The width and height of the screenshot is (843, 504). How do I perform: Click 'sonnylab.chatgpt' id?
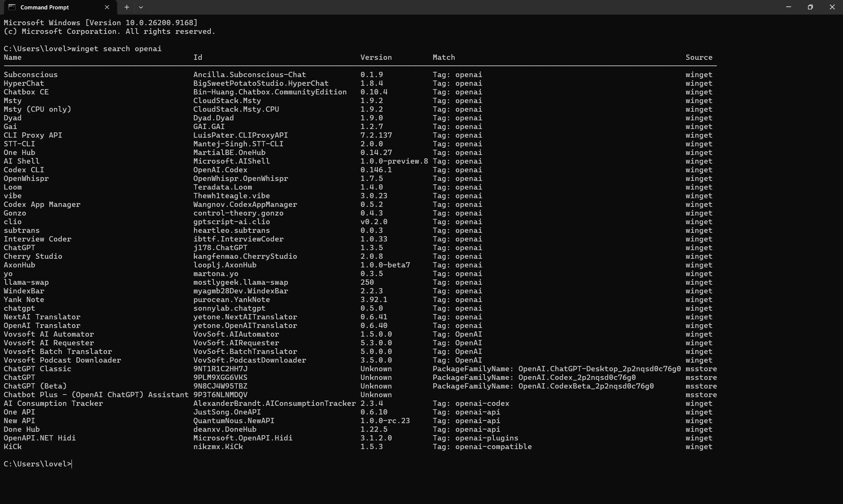pos(230,308)
